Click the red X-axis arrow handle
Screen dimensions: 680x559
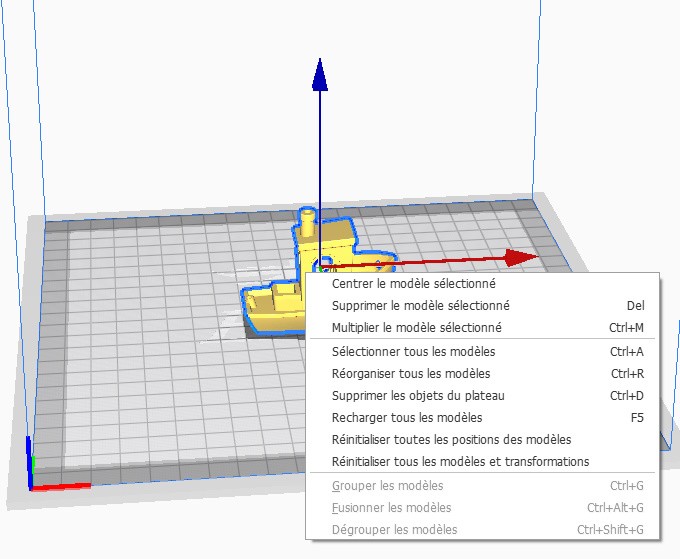[522, 258]
